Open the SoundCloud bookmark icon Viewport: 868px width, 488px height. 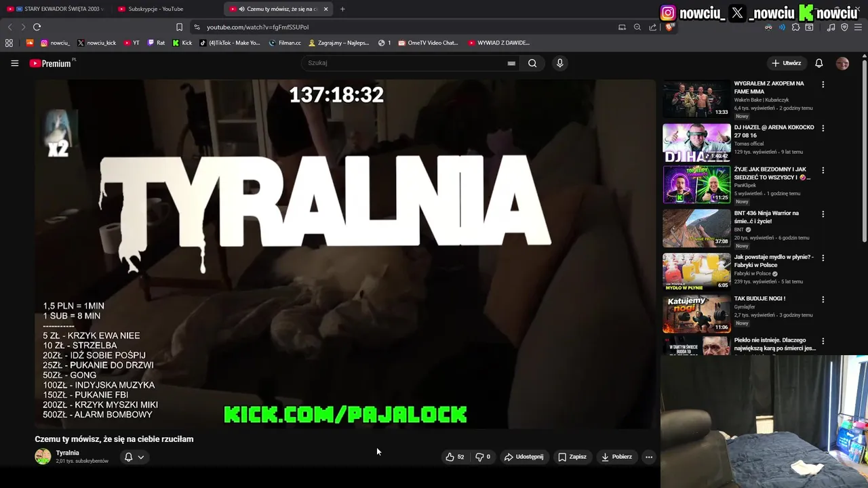click(29, 43)
